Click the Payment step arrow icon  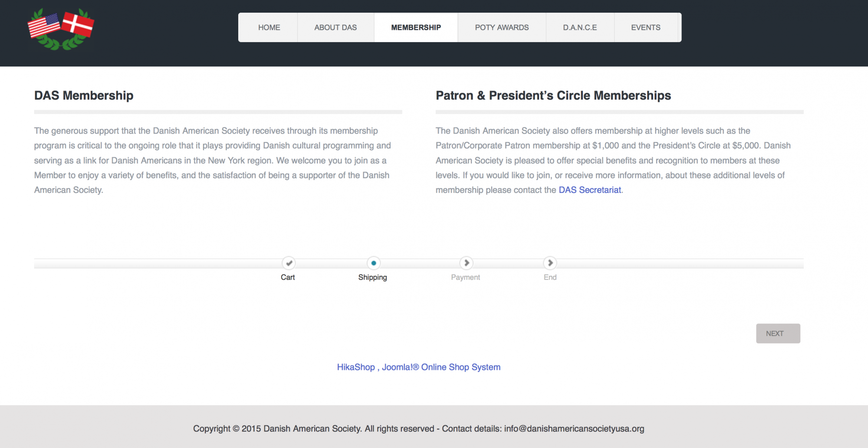tap(466, 263)
